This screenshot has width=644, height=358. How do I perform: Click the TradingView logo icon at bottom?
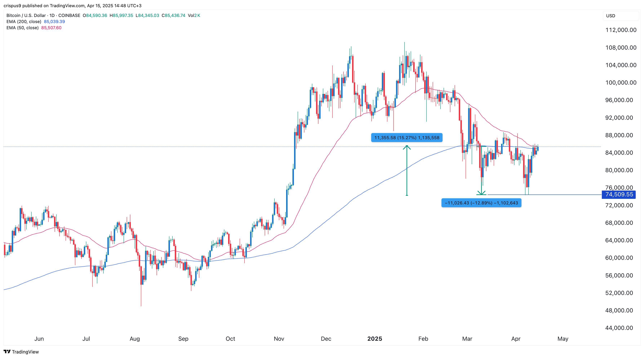[7, 352]
